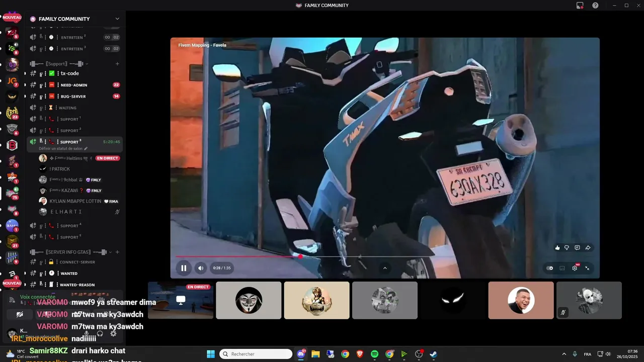Open Discord inbox icon in title bar

580,6
